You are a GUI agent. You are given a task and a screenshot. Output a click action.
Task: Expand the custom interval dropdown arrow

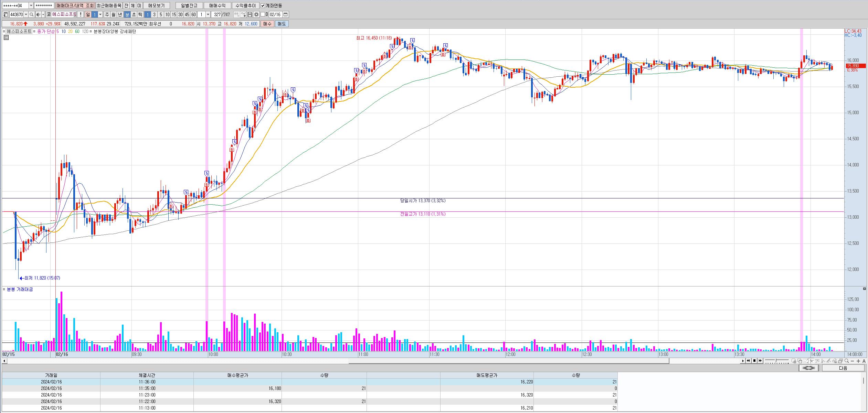tap(208, 14)
